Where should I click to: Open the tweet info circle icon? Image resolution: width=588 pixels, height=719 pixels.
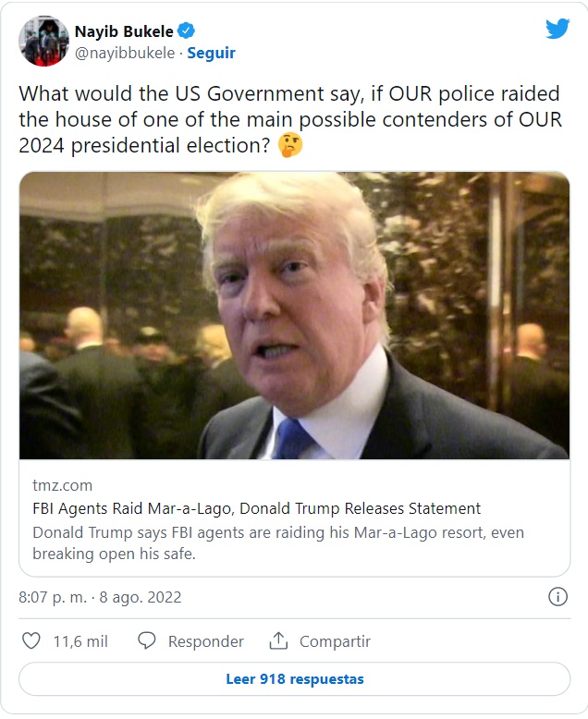(x=557, y=597)
